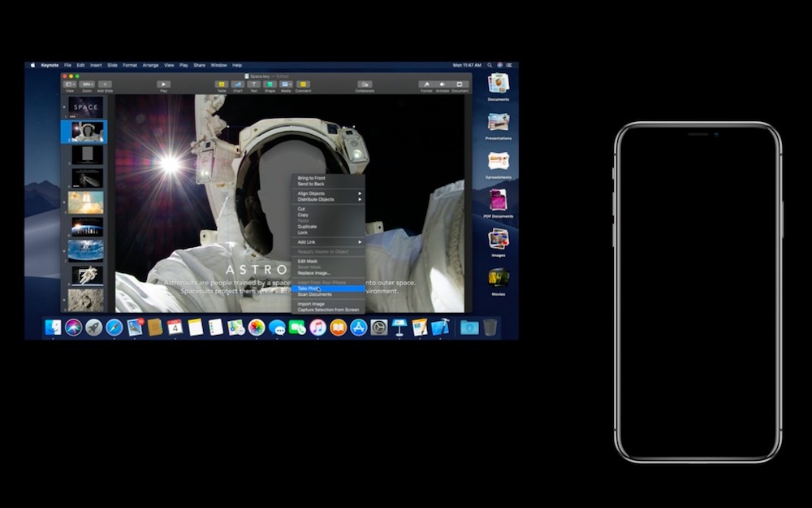Open the Zoom level dropdown
Viewport: 812px width, 508px height.
pyautogui.click(x=87, y=85)
